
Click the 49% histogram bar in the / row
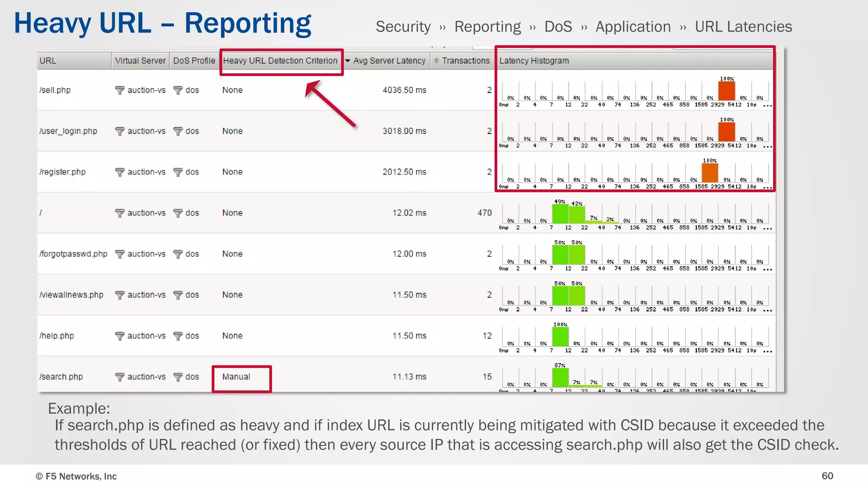[x=560, y=214]
